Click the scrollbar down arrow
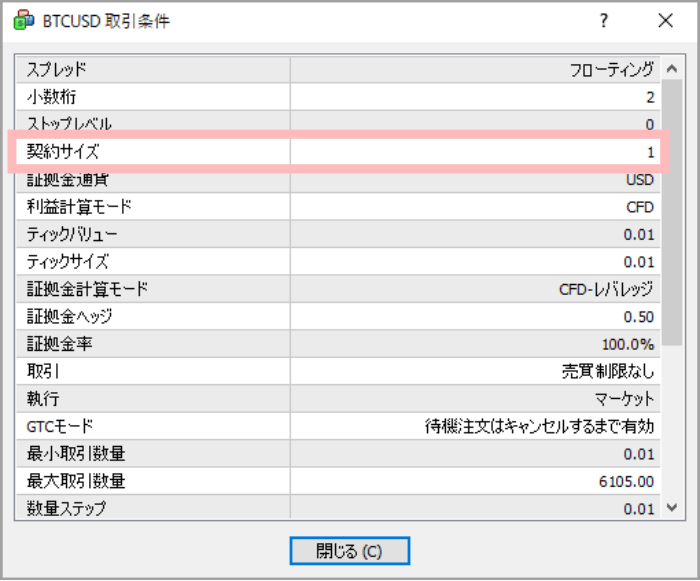 click(x=672, y=508)
